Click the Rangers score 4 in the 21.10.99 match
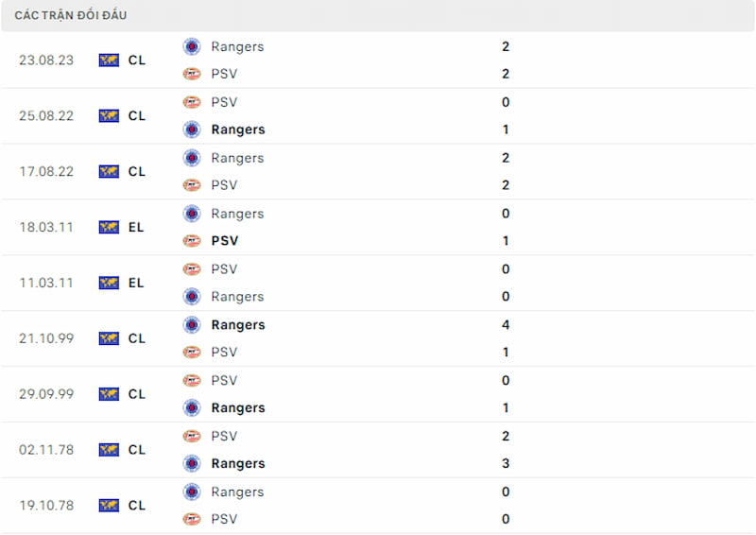756x535 pixels. point(506,324)
